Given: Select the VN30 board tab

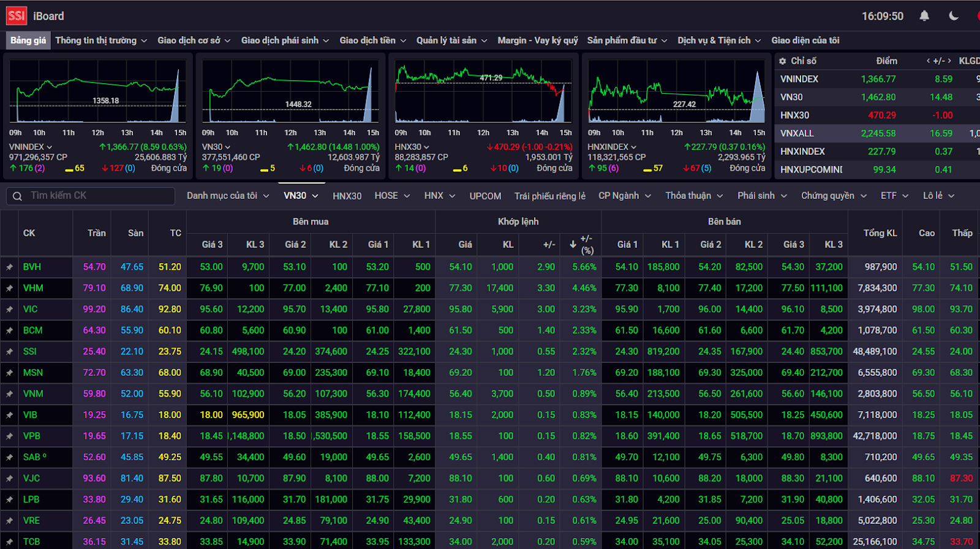Looking at the screenshot, I should click(x=301, y=196).
